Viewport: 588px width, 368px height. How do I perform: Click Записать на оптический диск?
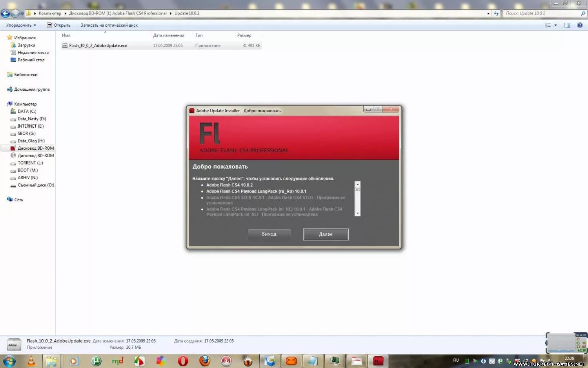coord(109,25)
